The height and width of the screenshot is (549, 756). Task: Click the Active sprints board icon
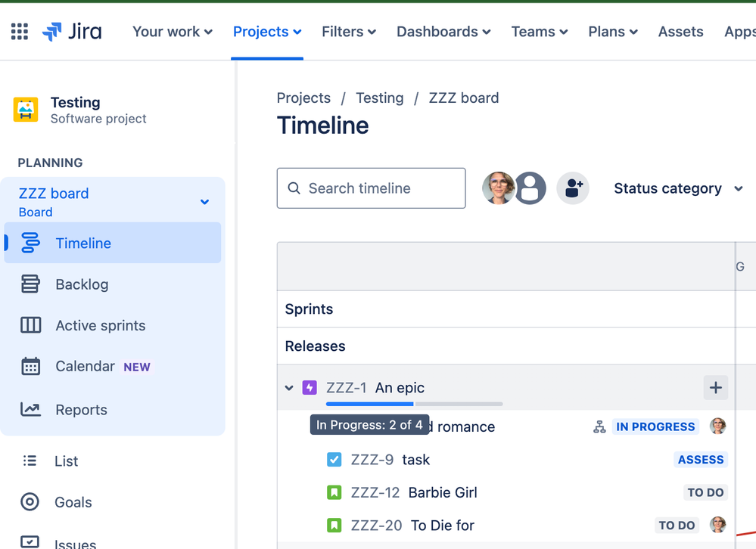(x=30, y=325)
